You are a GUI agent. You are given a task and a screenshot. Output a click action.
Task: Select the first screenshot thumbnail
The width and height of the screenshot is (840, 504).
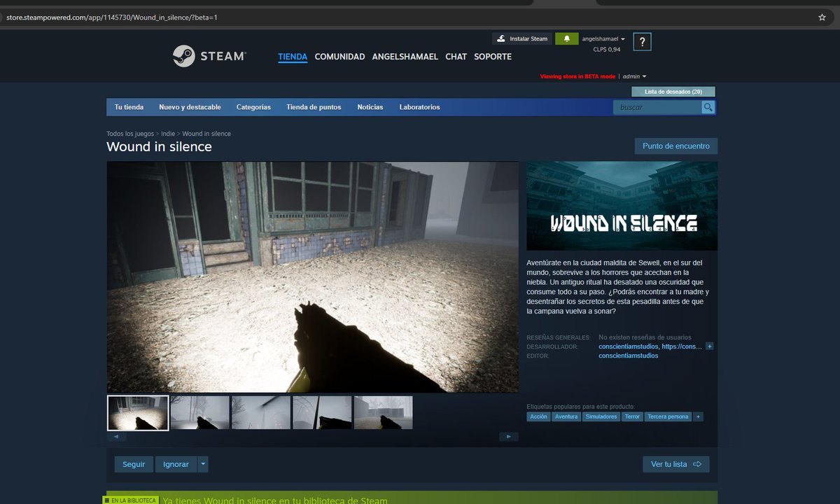[x=138, y=413]
